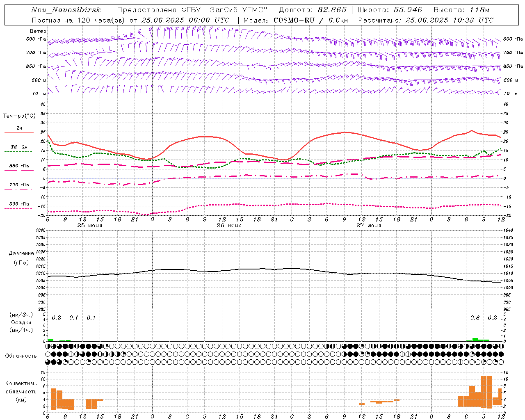525x420 pixels.
Task: Click the 0.8 precipitation value
Action: (475, 317)
